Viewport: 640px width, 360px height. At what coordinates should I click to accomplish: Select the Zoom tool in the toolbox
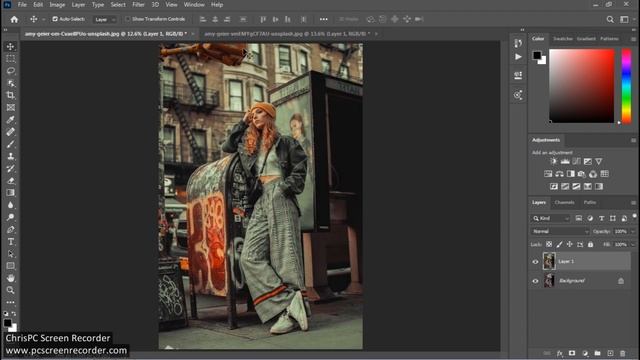pyautogui.click(x=11, y=290)
